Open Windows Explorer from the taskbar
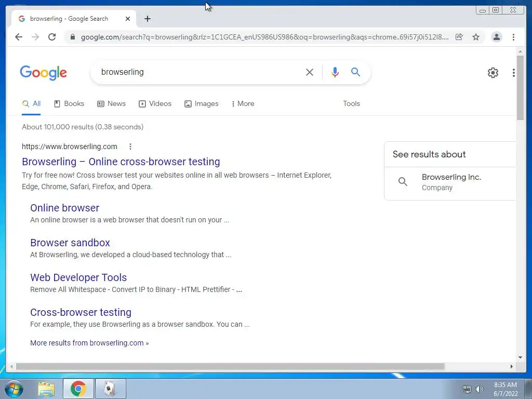532x399 pixels. click(46, 389)
